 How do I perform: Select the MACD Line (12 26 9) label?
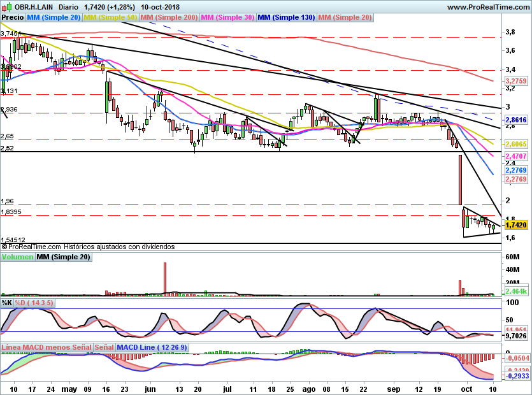click(152, 347)
